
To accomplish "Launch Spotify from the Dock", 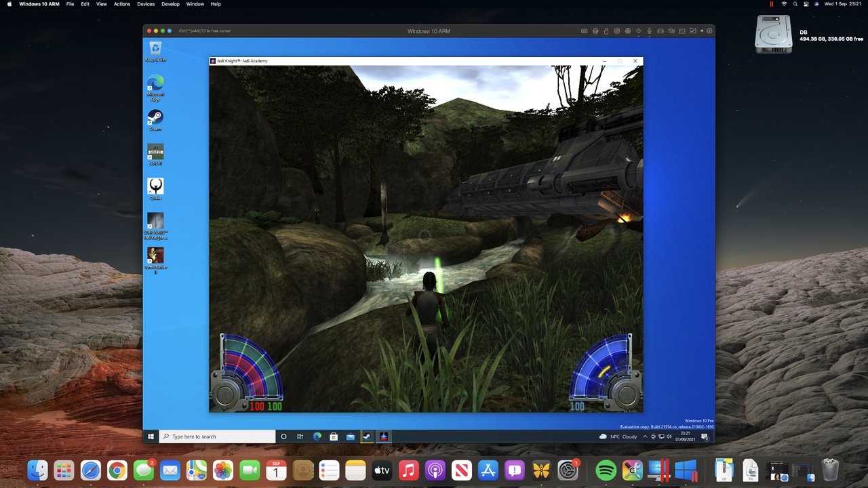I will click(606, 470).
